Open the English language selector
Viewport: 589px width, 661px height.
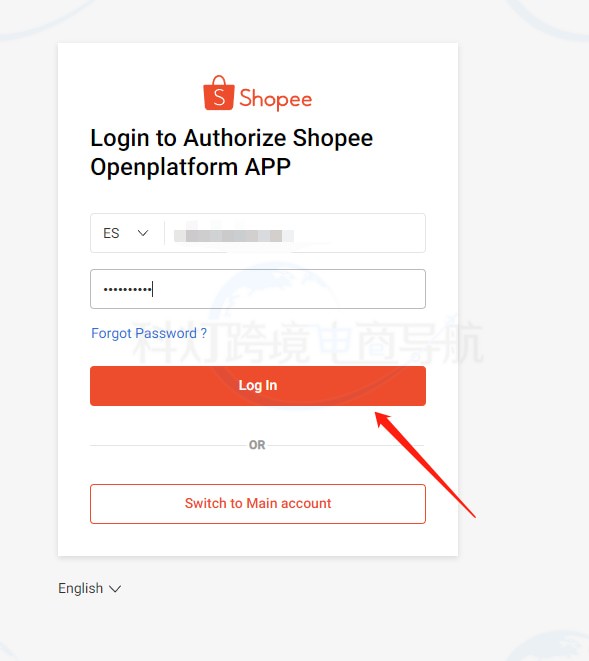click(89, 588)
